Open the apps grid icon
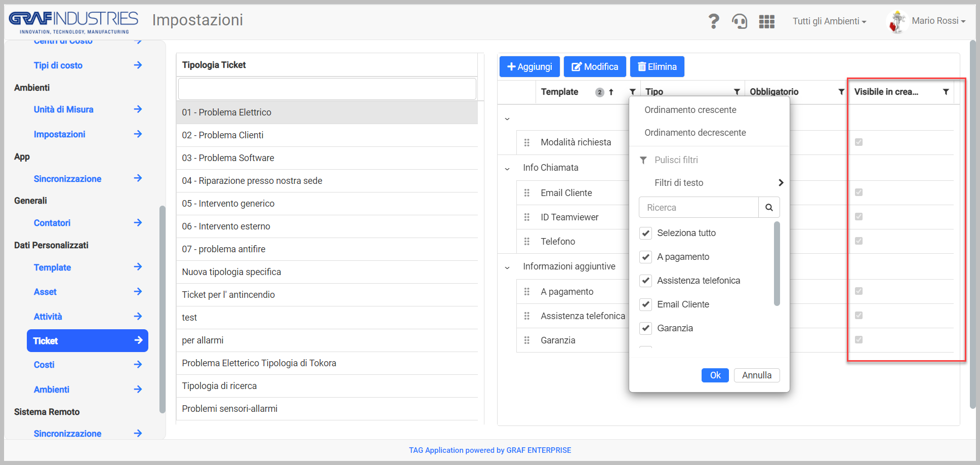The height and width of the screenshot is (465, 980). [x=767, y=21]
